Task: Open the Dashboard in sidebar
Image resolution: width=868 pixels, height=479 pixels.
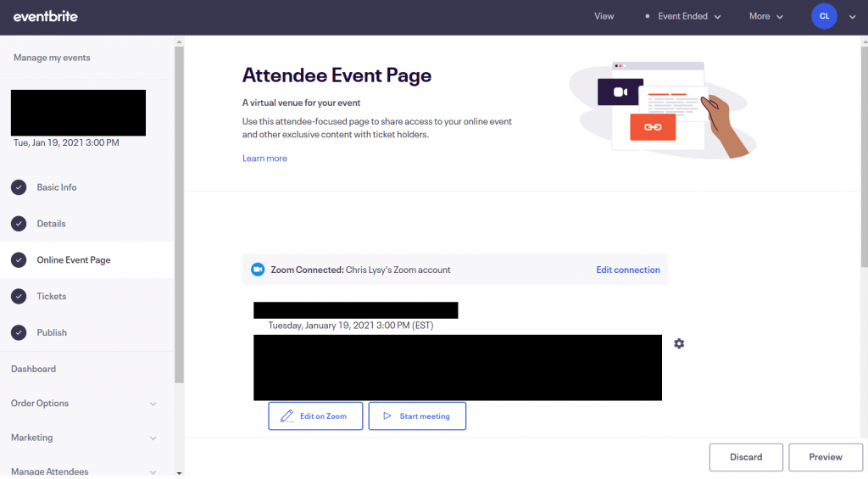Action: tap(33, 369)
